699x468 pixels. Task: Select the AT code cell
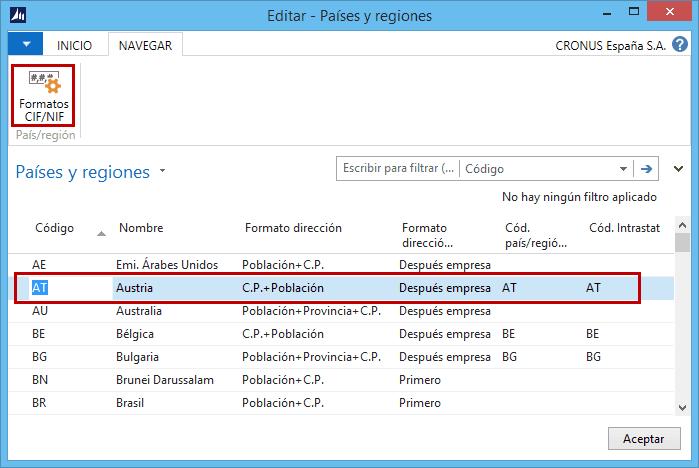pos(40,288)
